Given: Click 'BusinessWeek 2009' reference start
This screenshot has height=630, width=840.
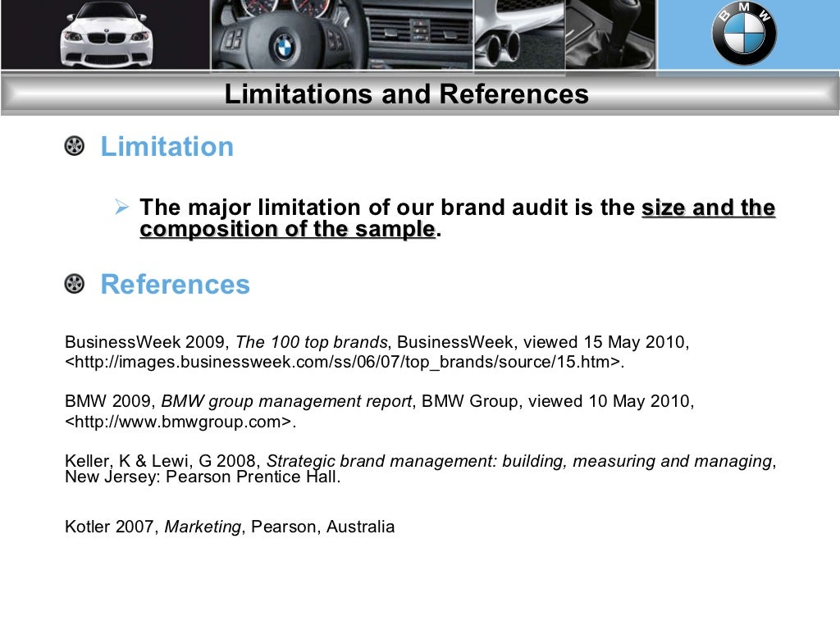Looking at the screenshot, I should tap(144, 342).
